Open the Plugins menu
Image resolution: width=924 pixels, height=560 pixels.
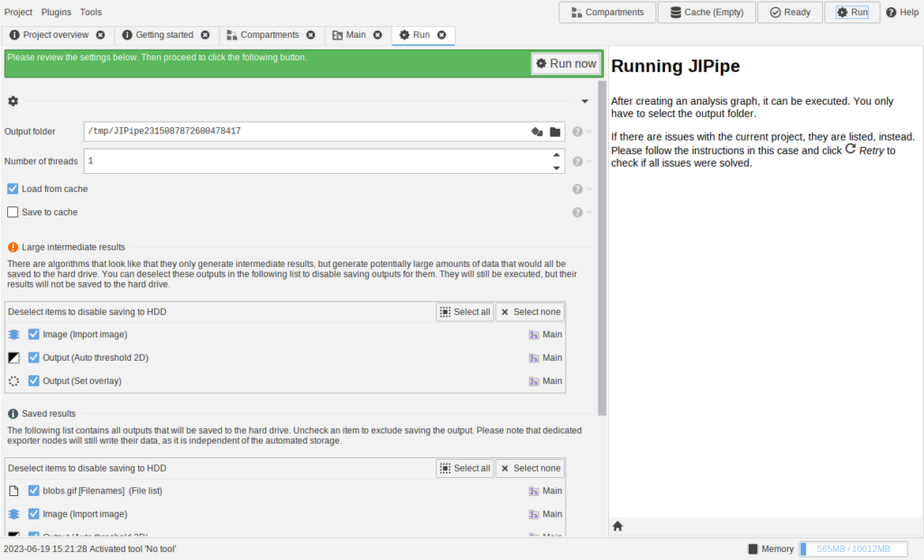tap(56, 13)
